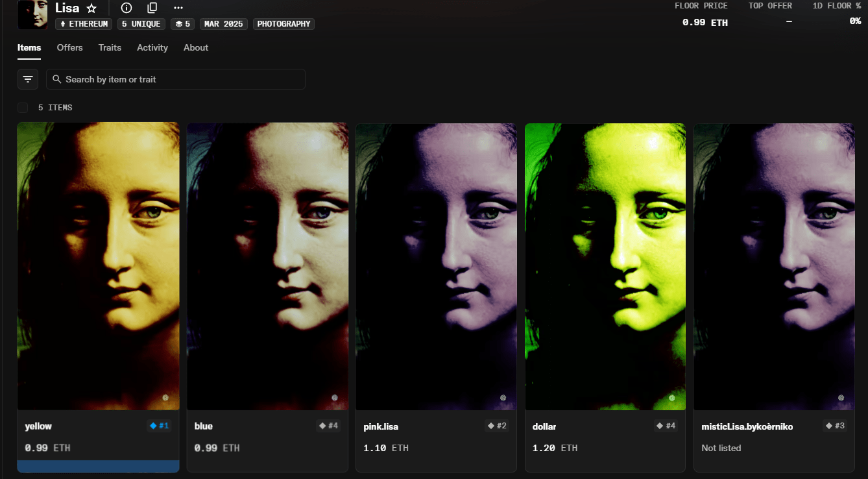Click the 0.99 ETH price on blue card
Viewport: 868px width, 479px height.
217,448
